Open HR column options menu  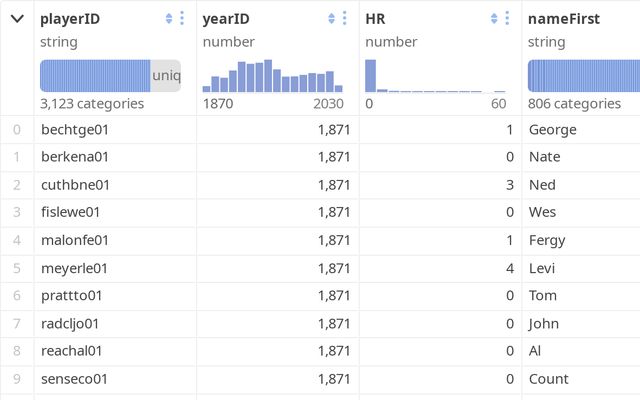coord(507,19)
